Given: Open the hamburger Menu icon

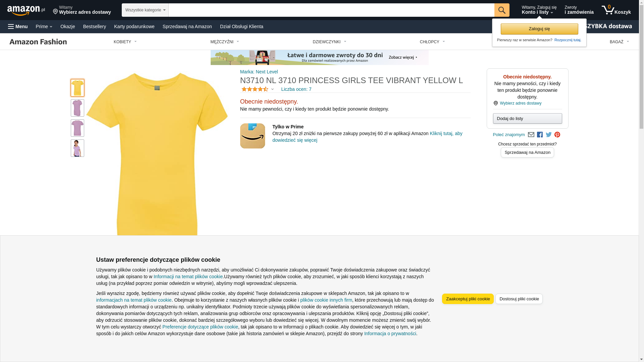Looking at the screenshot, I should (11, 26).
